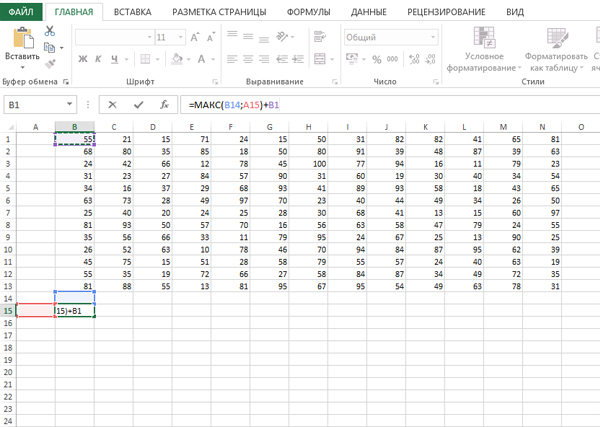Confirm formula with the checkmark icon

click(138, 104)
